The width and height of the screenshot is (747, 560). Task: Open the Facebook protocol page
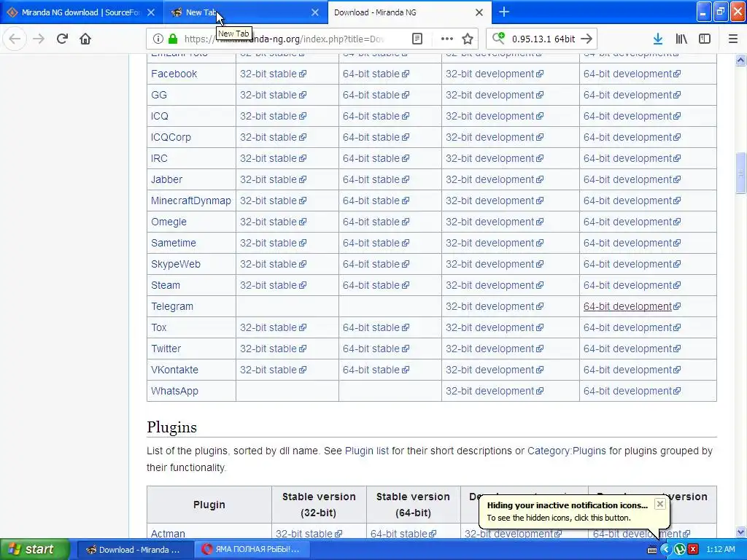pyautogui.click(x=174, y=74)
